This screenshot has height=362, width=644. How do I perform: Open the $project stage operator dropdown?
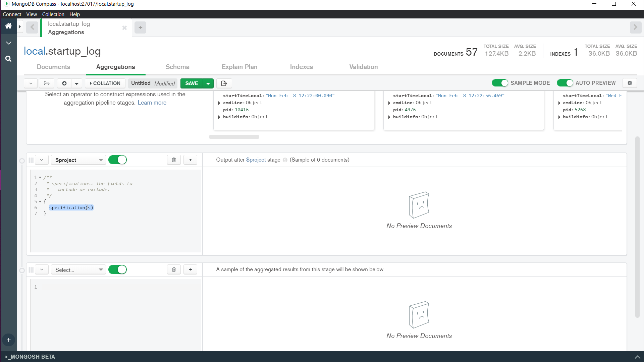(x=78, y=160)
